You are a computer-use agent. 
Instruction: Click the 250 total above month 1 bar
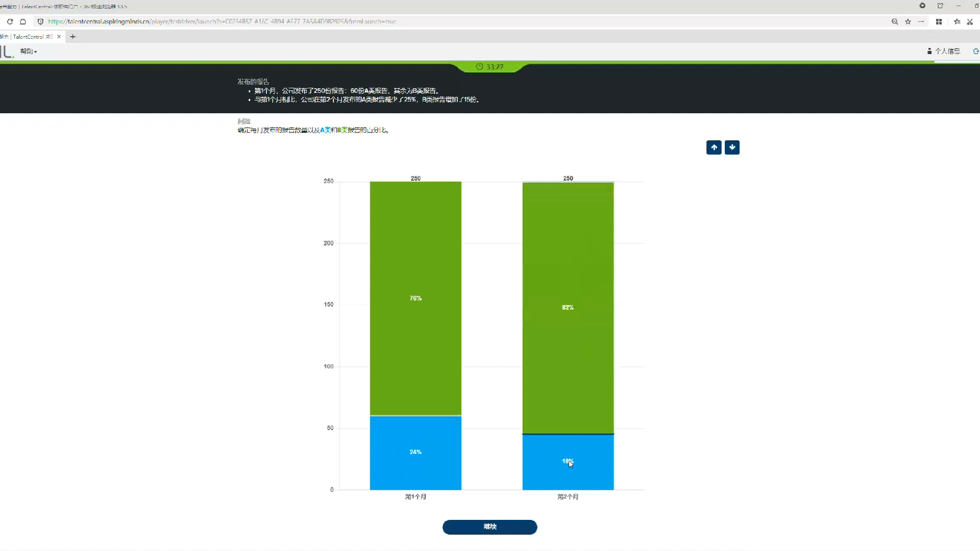(x=415, y=178)
